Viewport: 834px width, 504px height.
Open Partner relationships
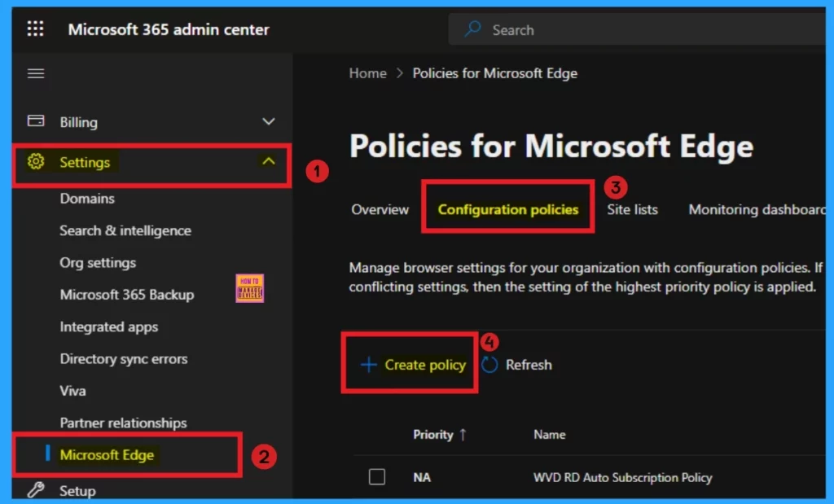click(x=124, y=423)
